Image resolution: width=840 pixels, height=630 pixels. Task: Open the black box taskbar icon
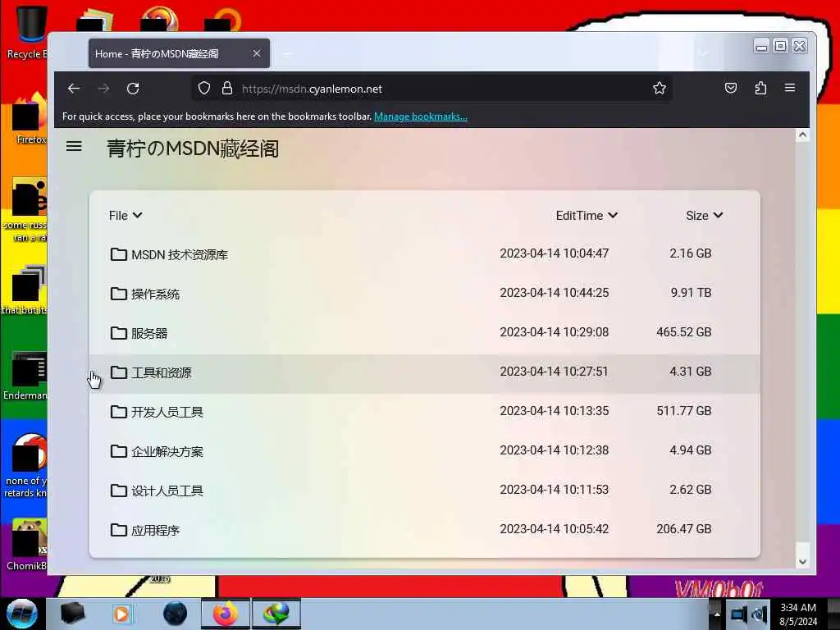(72, 614)
